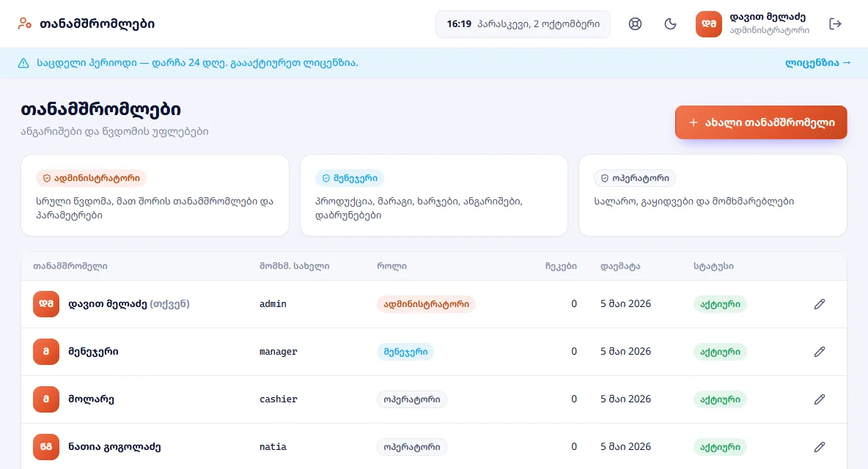The height and width of the screenshot is (469, 868).
Task: Edit the admin user with pencil icon
Action: 820,304
